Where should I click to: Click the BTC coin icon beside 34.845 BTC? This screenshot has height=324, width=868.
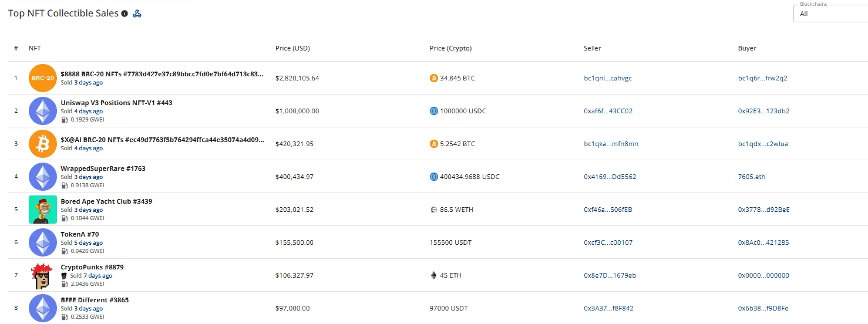[434, 78]
